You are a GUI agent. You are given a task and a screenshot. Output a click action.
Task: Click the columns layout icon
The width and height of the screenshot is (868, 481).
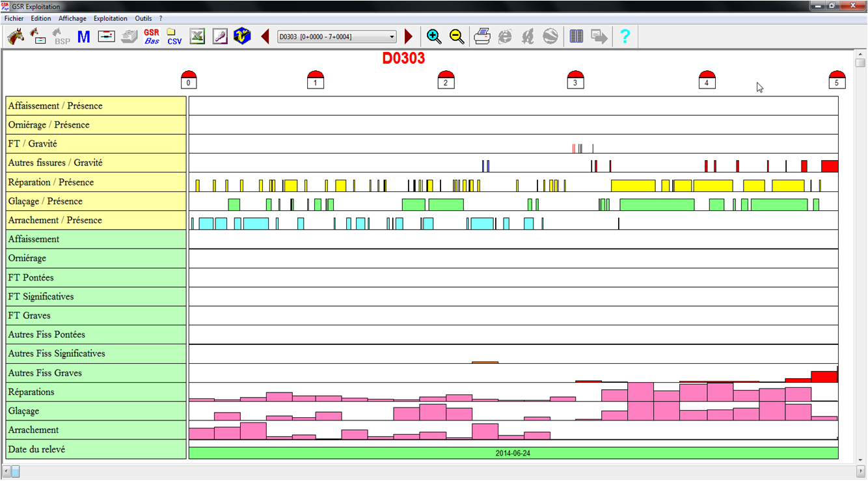[x=576, y=36]
